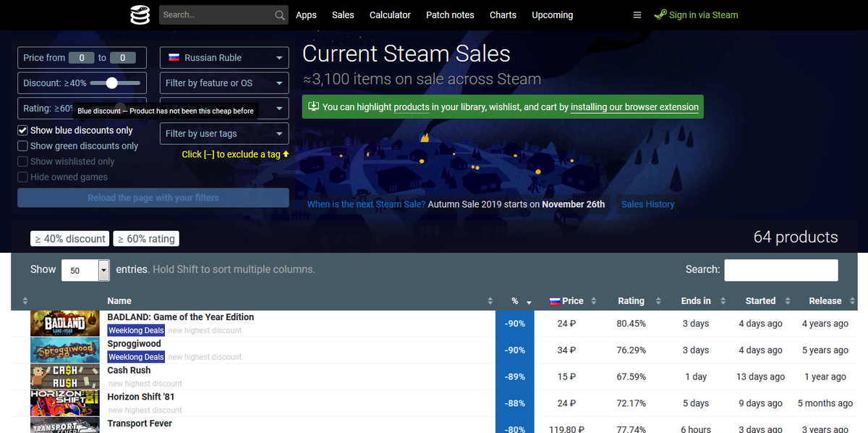The width and height of the screenshot is (868, 433).
Task: Click the SteamDB database logo
Action: pyautogui.click(x=140, y=14)
